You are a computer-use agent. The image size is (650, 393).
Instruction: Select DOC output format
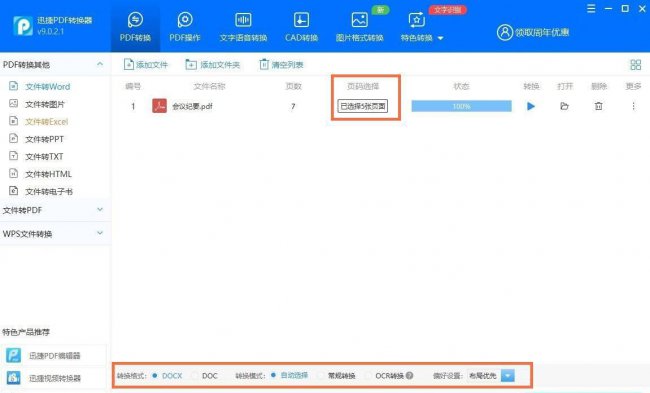point(204,376)
